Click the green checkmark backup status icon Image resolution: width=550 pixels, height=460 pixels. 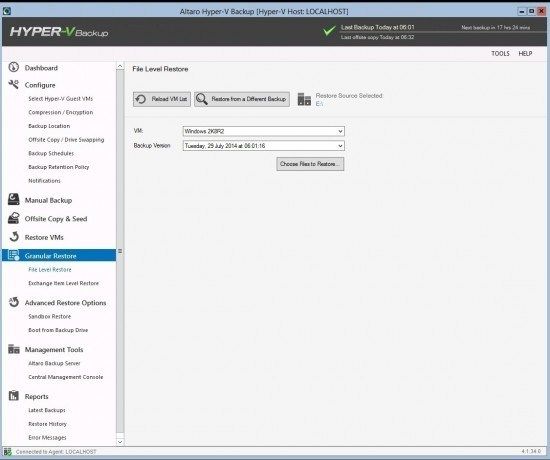tap(329, 31)
